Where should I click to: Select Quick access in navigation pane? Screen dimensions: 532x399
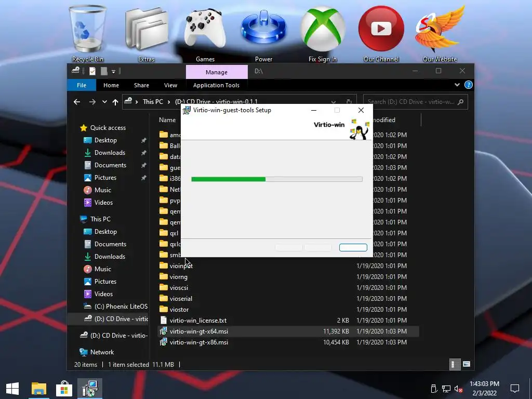click(x=108, y=128)
